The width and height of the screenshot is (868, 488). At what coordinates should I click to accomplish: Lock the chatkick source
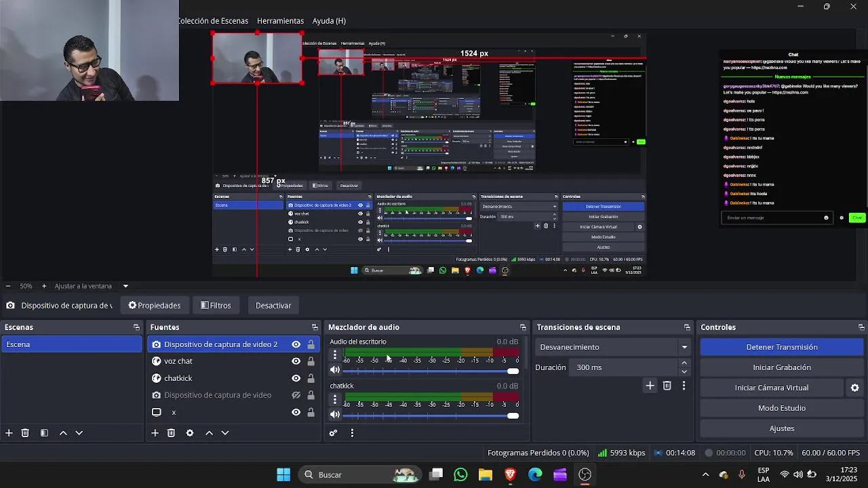tap(311, 378)
